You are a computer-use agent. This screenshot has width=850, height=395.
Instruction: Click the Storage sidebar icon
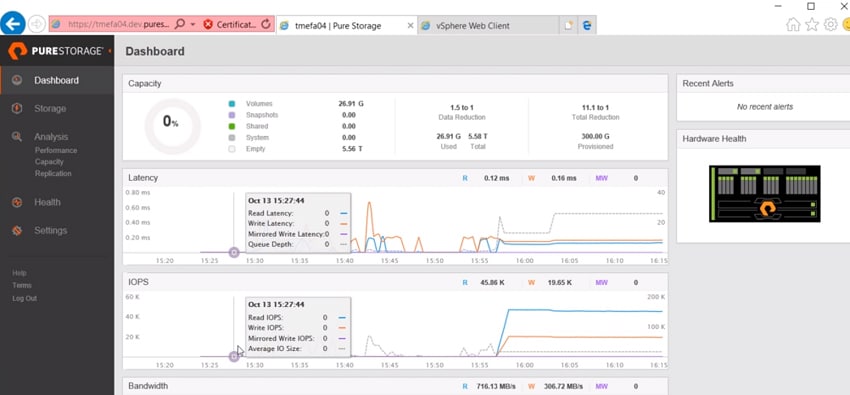coord(17,108)
